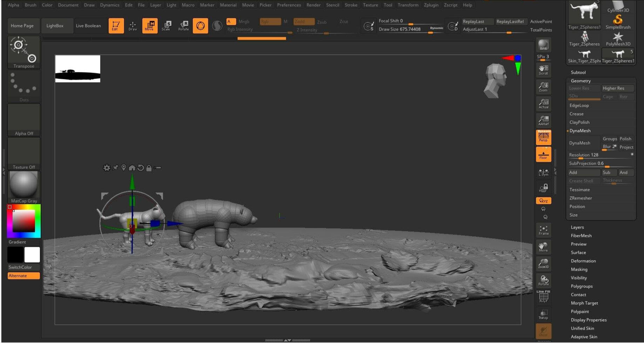Click the gizmo home reset icon
This screenshot has width=644, height=343.
pyautogui.click(x=132, y=168)
